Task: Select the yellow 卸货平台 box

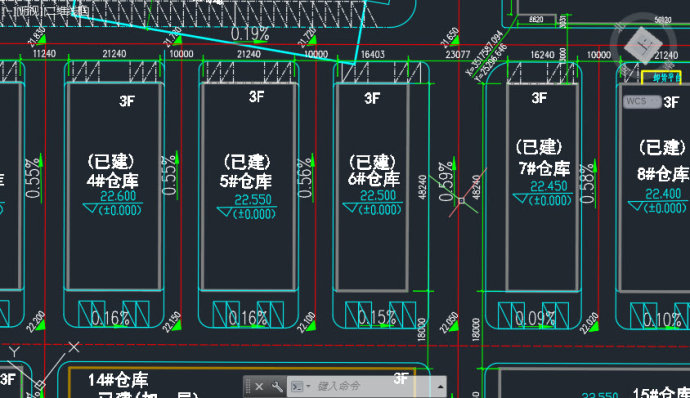Action: coord(661,77)
